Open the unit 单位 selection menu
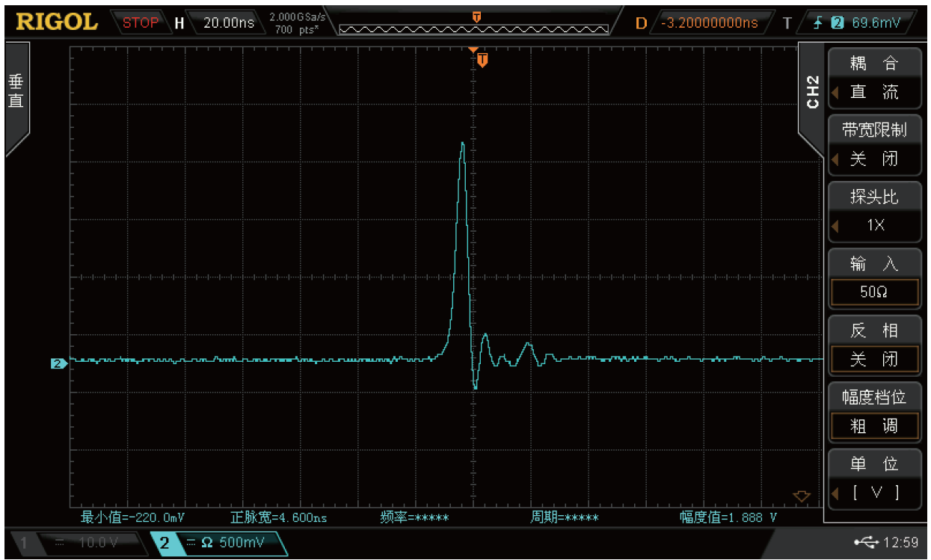This screenshot has width=931, height=560. (x=873, y=479)
